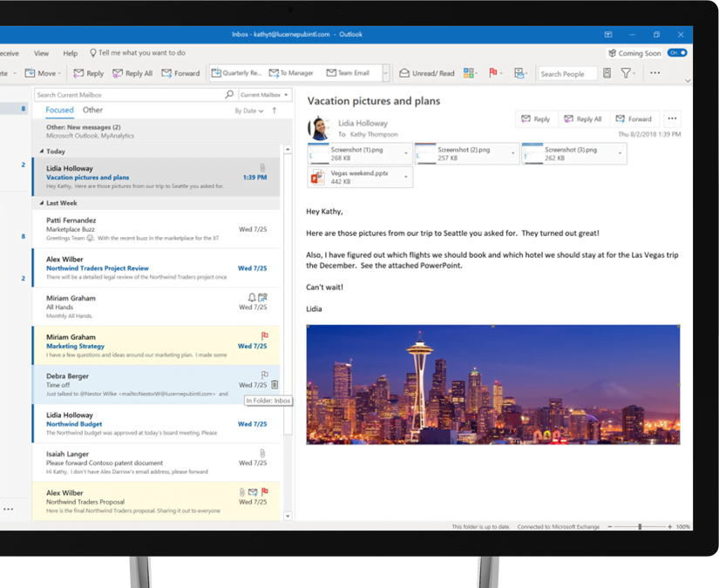Collapse the Today group
This screenshot has width=719, height=588.
click(42, 151)
